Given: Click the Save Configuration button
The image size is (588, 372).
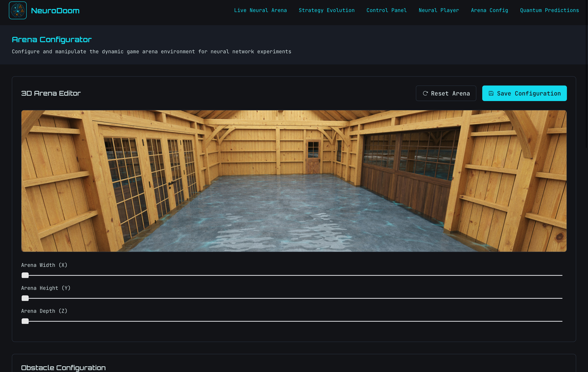Looking at the screenshot, I should click(x=524, y=93).
